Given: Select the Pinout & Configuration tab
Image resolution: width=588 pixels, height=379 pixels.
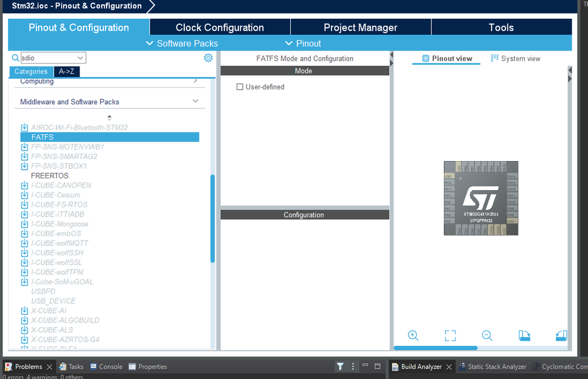Looking at the screenshot, I should (79, 28).
